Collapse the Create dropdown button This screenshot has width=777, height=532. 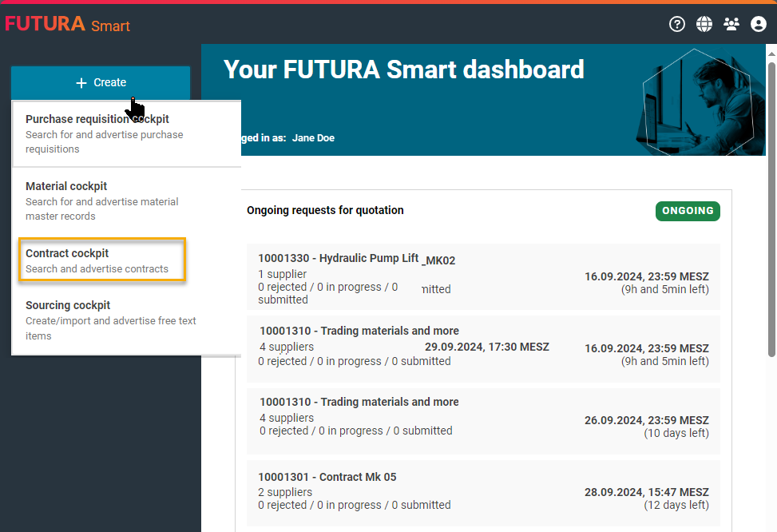[101, 82]
